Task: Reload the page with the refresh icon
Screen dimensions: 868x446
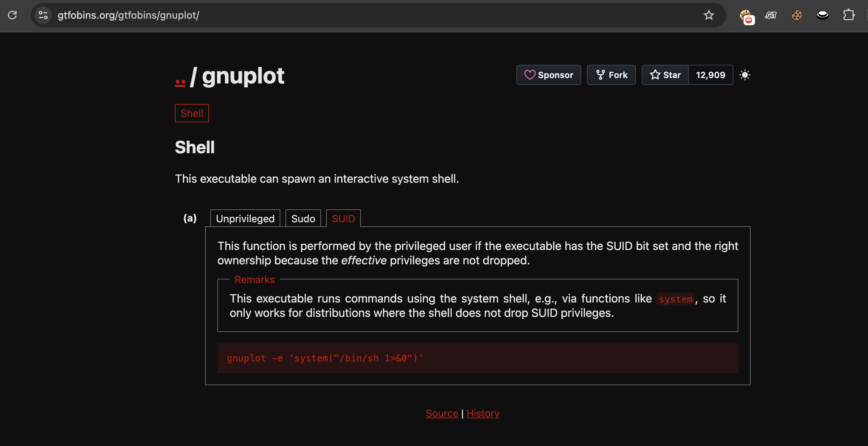Action: (x=12, y=15)
